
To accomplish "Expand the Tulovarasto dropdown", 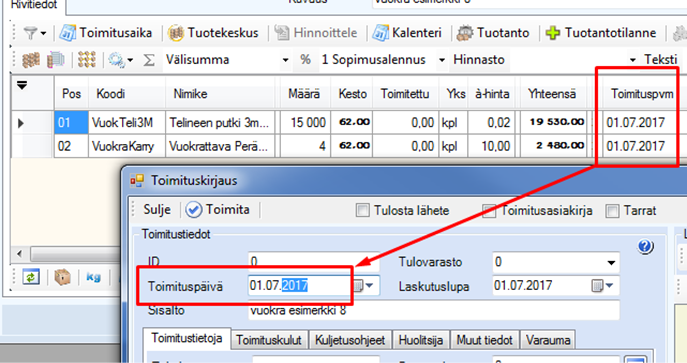I will pyautogui.click(x=611, y=263).
